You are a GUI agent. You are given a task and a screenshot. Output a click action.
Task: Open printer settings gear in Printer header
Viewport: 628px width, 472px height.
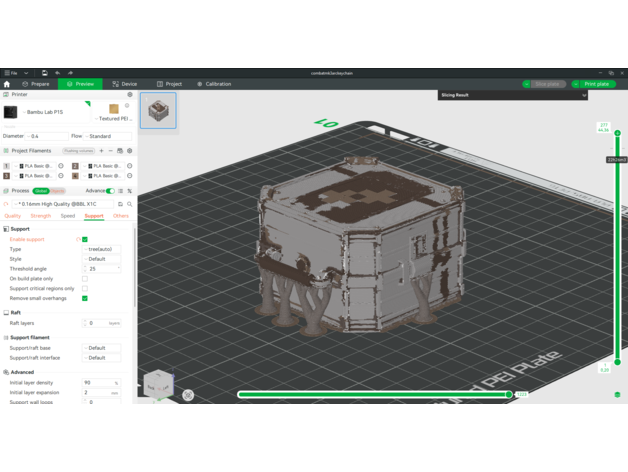pos(130,95)
